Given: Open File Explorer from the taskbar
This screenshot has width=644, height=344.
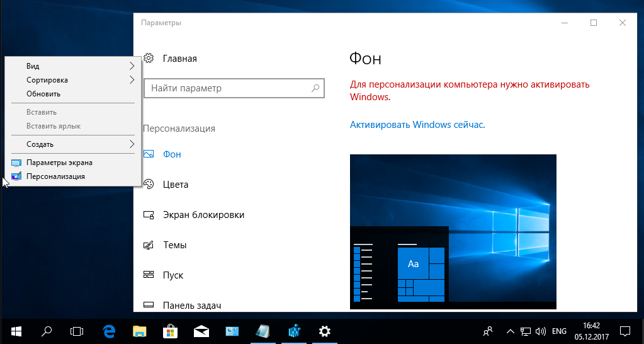Looking at the screenshot, I should pos(139,331).
